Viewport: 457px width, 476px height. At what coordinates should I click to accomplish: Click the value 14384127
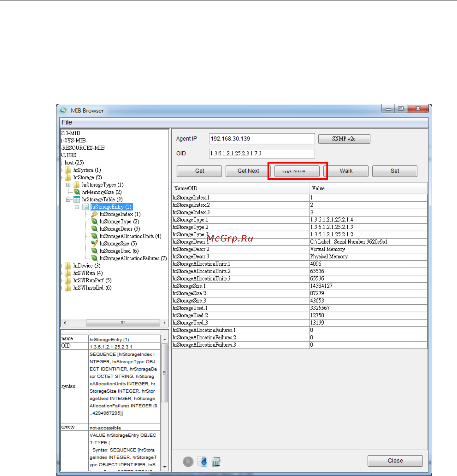tap(321, 286)
